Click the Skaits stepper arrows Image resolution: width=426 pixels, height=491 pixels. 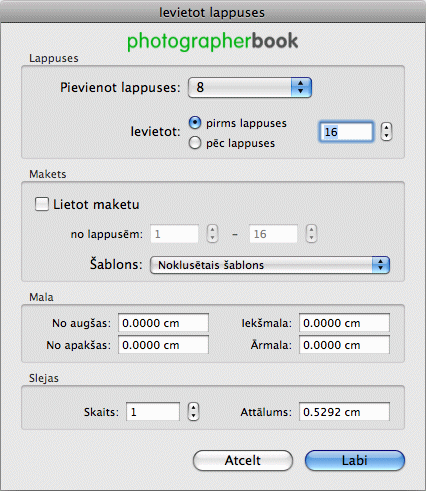[x=193, y=412]
